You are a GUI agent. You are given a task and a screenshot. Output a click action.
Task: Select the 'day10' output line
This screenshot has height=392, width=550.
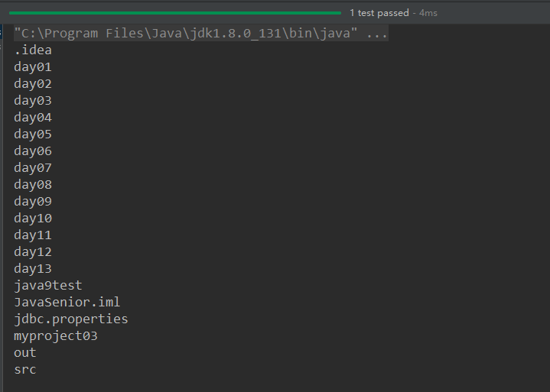(x=33, y=219)
